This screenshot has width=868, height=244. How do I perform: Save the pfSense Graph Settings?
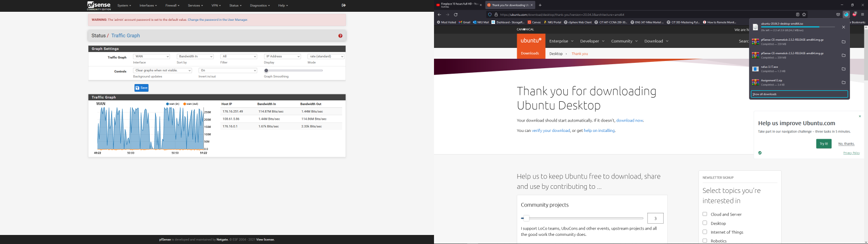pos(142,88)
